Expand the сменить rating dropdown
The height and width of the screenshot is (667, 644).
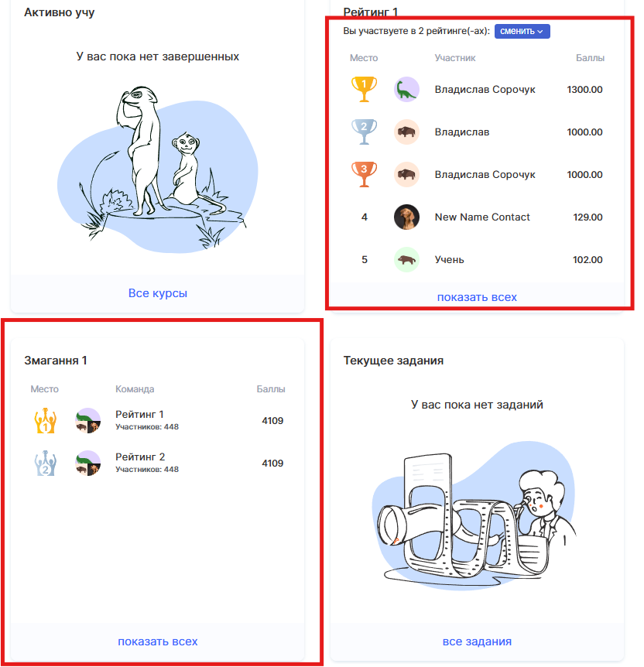(x=522, y=31)
